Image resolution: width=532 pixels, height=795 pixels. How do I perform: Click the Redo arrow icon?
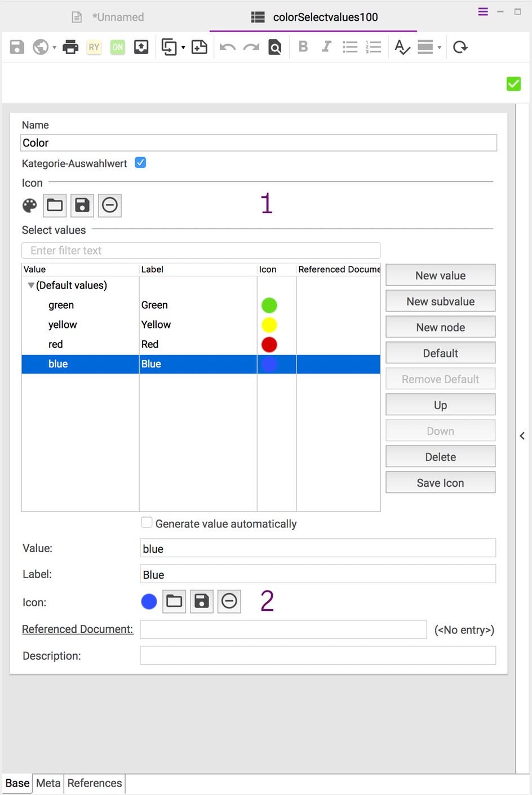point(251,47)
